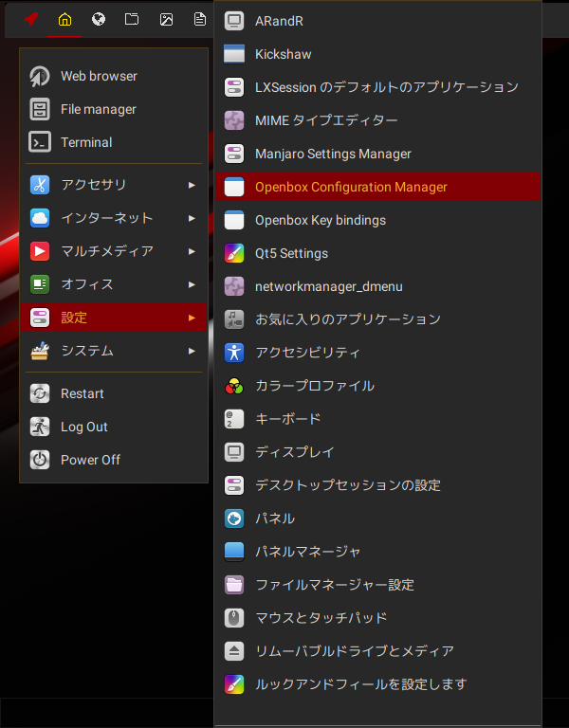Open Openbox Configuration Manager
This screenshot has width=569, height=728.
coord(377,187)
